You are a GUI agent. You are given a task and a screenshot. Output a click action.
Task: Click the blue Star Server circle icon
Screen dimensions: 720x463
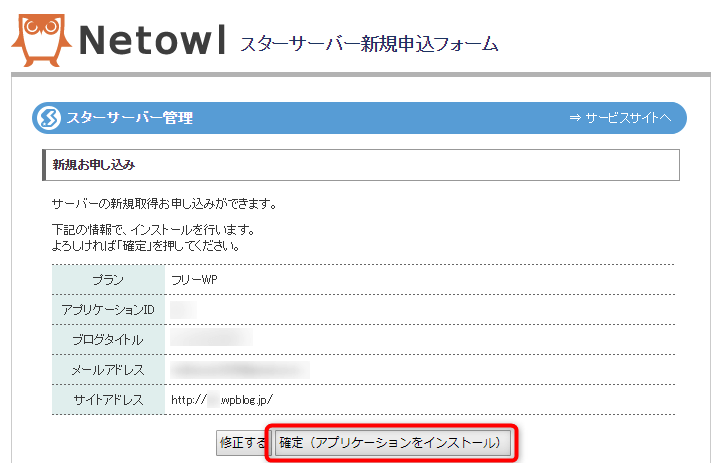(48, 118)
